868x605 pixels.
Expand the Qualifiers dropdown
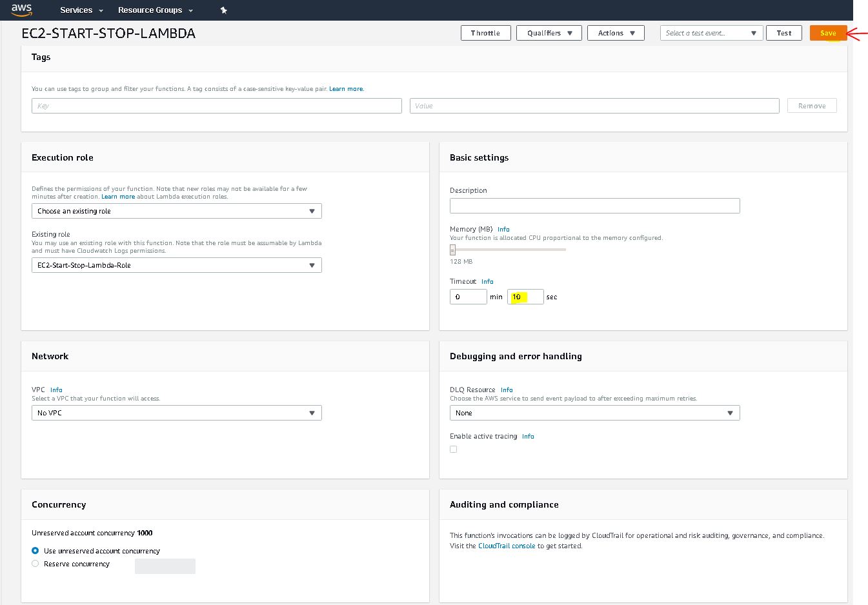pos(549,33)
